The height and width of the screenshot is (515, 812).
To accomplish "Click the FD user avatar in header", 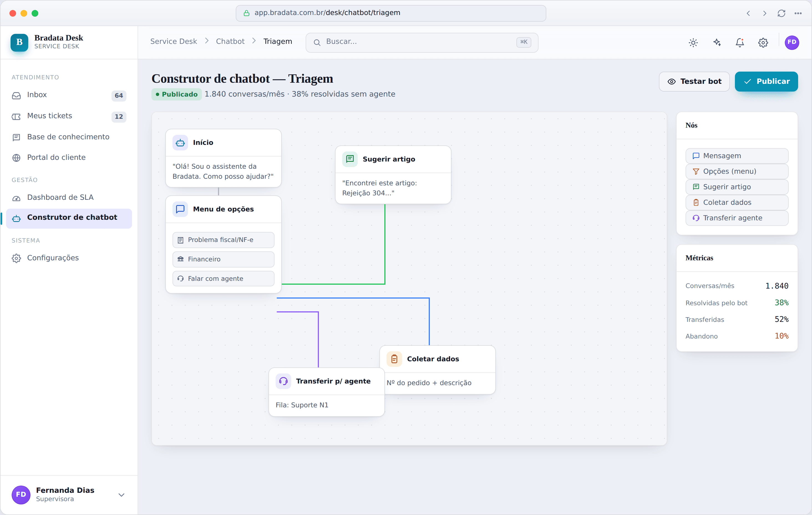I will pos(792,42).
